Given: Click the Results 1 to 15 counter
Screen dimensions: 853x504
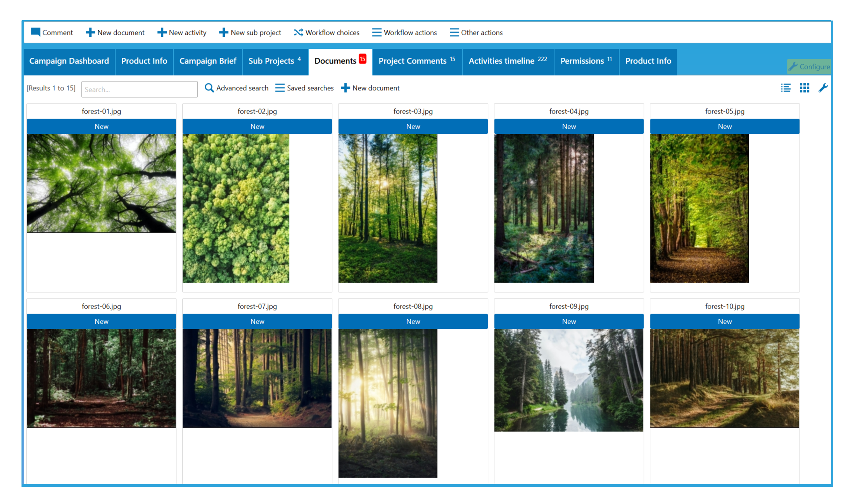Looking at the screenshot, I should point(51,88).
